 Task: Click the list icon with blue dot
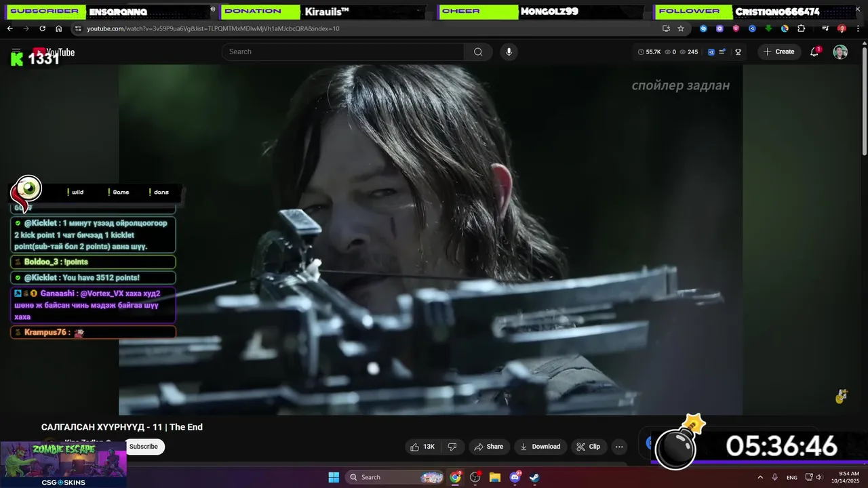pos(722,52)
